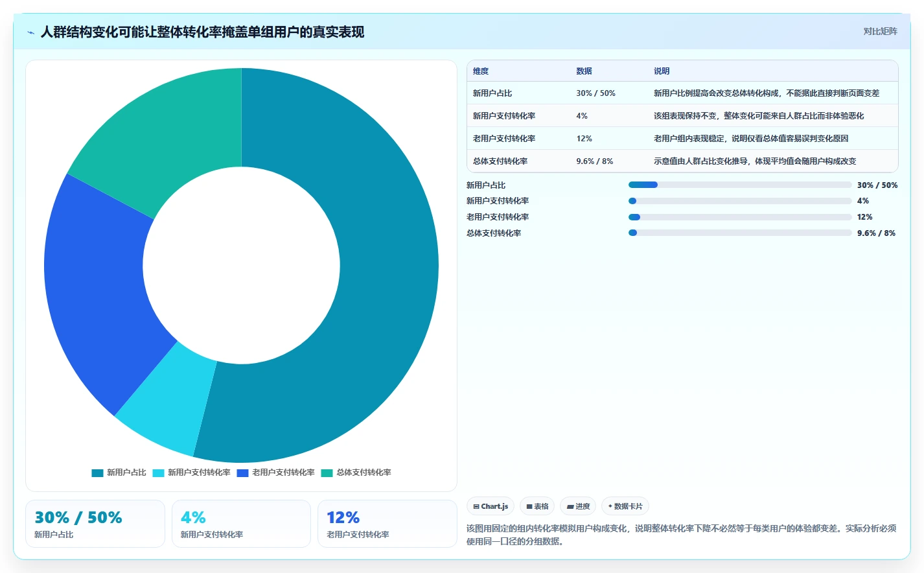The image size is (924, 573).
Task: Click the page title 人群结构变化 heading
Action: pos(202,32)
